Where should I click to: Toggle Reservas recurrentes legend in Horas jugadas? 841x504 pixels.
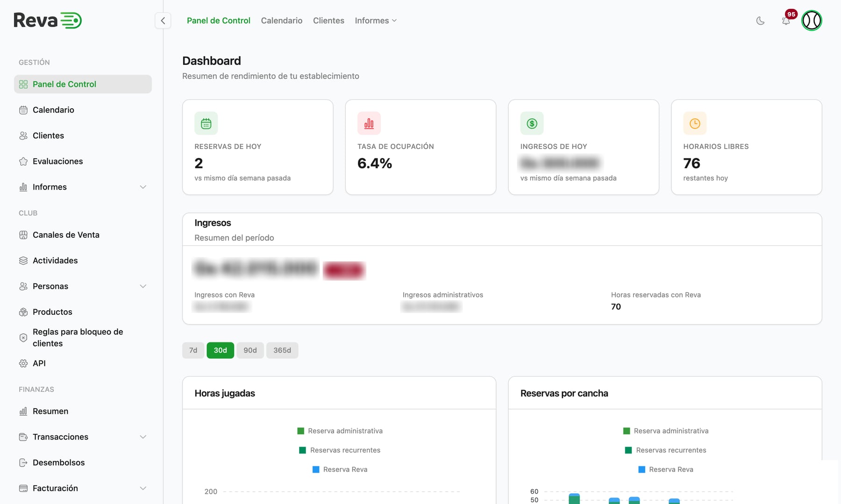coord(340,450)
